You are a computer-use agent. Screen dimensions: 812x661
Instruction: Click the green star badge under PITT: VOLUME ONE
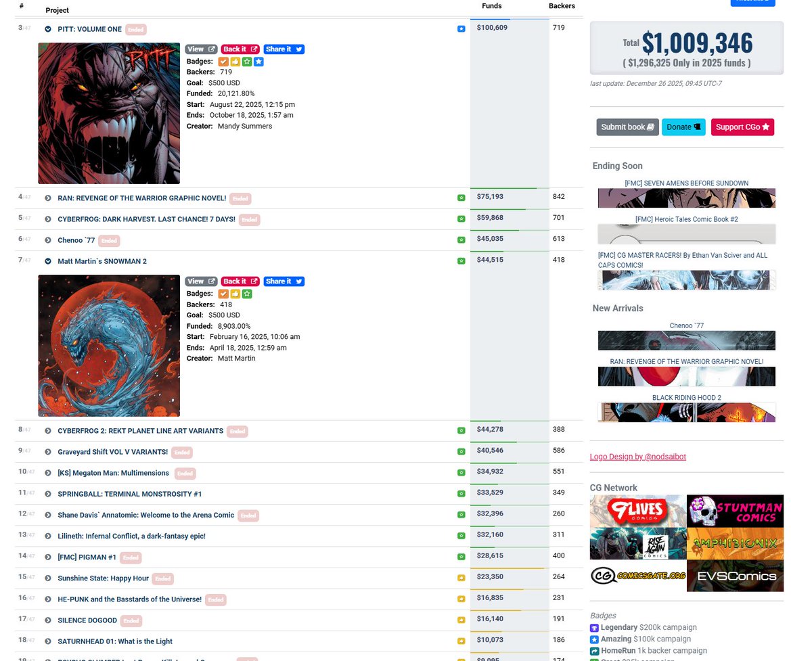point(247,62)
